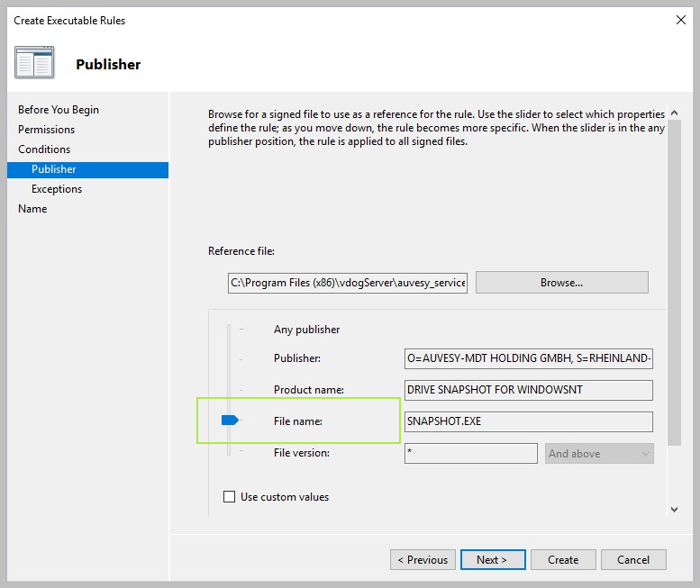
Task: Enable the Use custom values checkbox
Action: coord(230,497)
